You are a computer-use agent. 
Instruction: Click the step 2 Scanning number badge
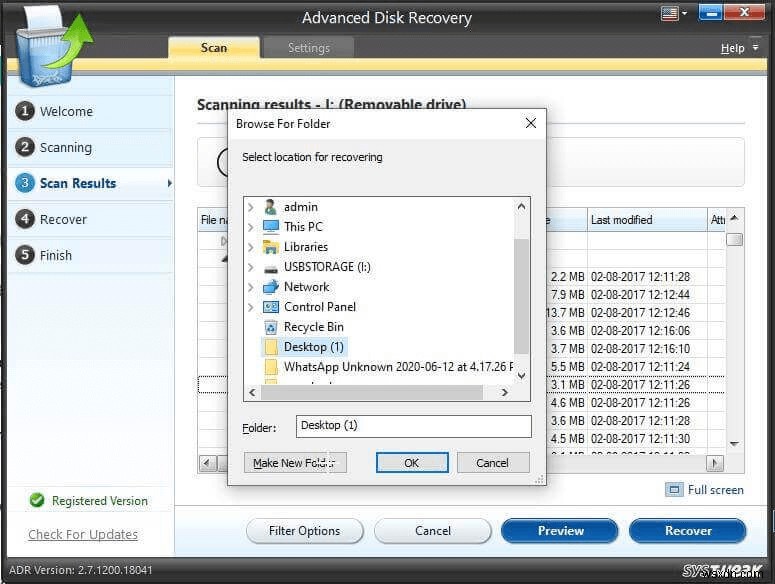coord(25,147)
